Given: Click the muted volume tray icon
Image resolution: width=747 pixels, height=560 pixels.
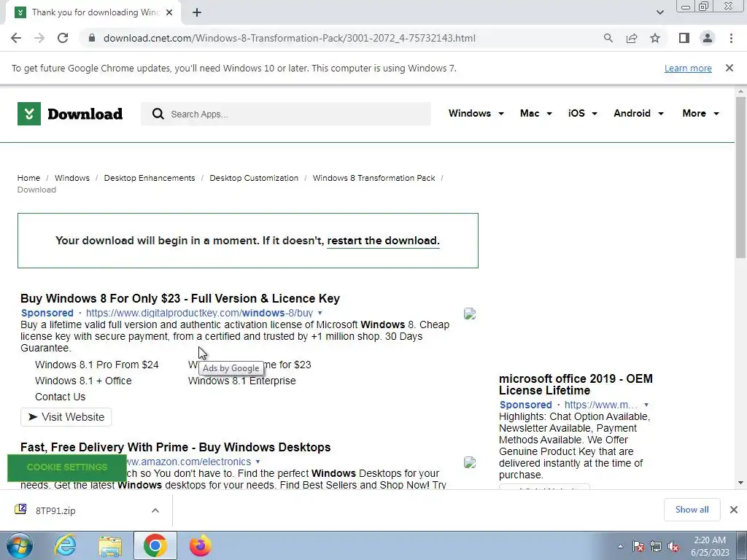Looking at the screenshot, I should [673, 546].
